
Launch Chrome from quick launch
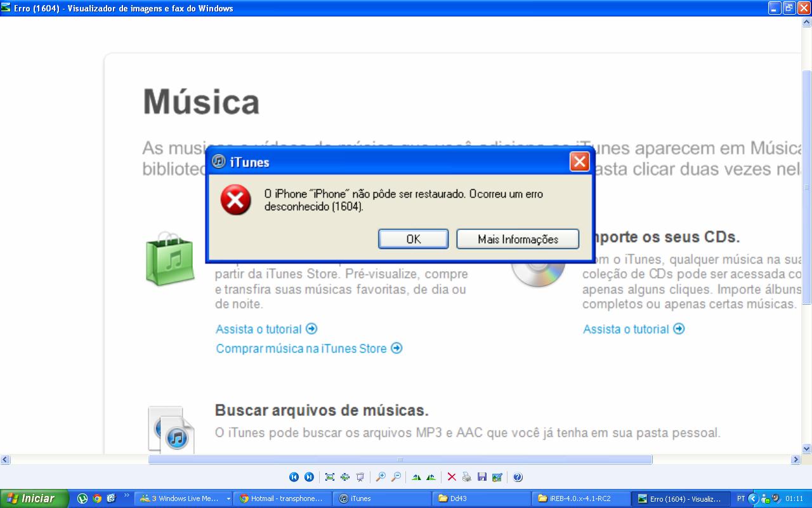(x=97, y=498)
